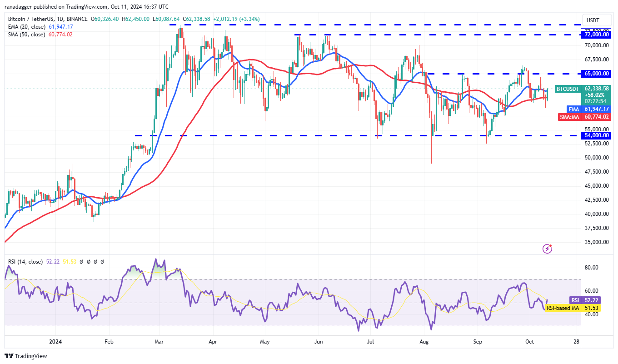
Task: Click the 40.00 RSI axis value
Action: (x=591, y=314)
